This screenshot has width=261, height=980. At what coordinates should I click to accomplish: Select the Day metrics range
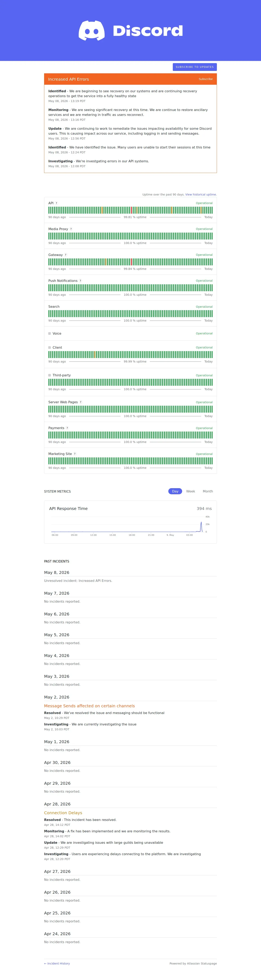[x=175, y=491]
